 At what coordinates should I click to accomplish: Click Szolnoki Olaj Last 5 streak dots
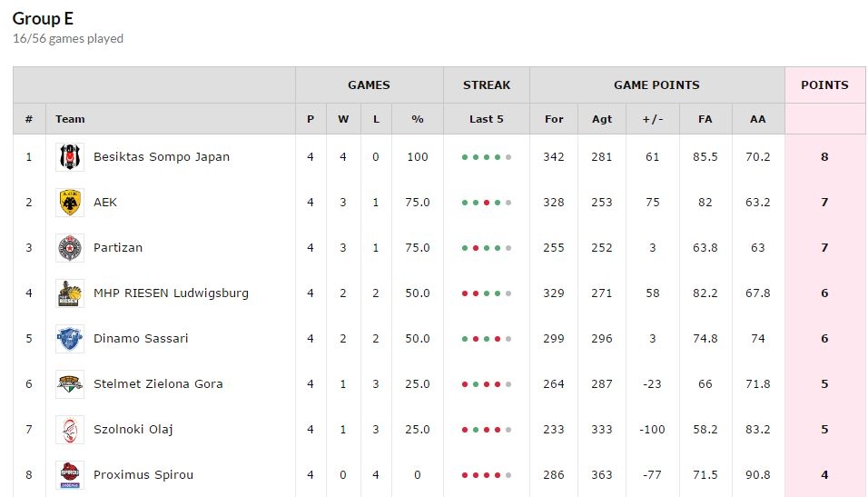coord(487,430)
